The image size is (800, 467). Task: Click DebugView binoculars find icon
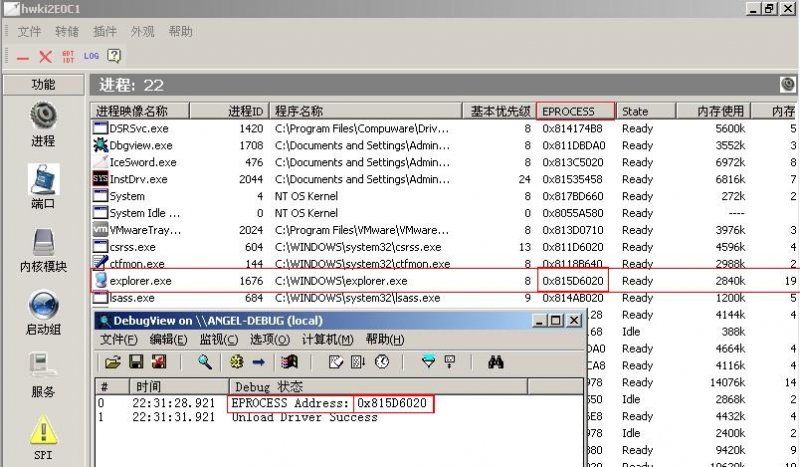point(496,362)
